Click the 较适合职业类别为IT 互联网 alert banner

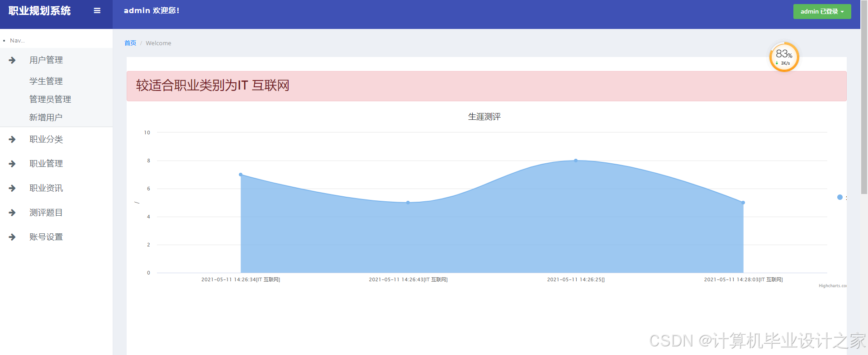(x=486, y=86)
